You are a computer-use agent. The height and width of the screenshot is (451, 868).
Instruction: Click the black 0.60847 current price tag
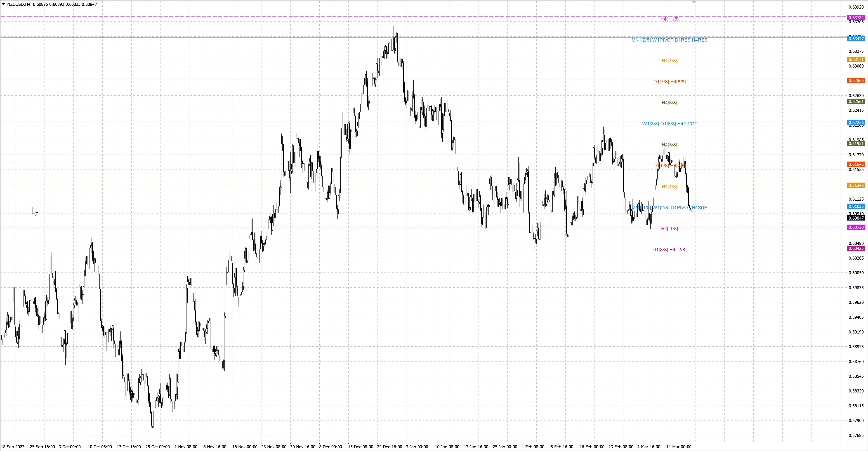[856, 218]
